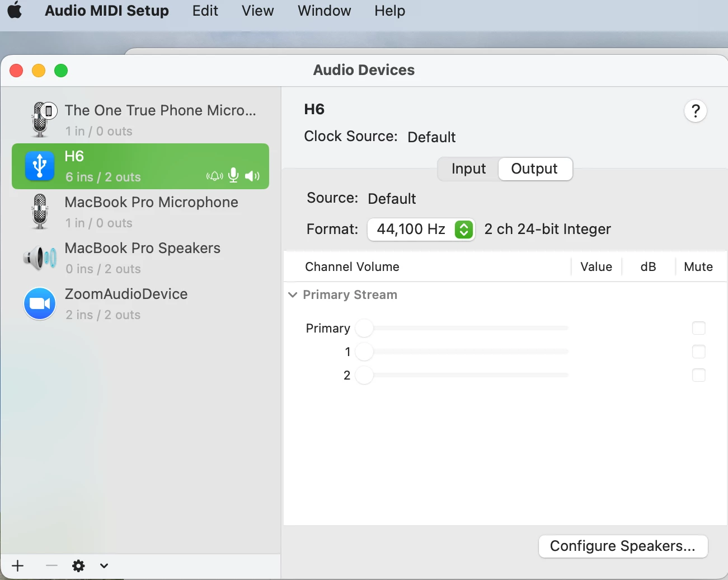Open the View menu

257,11
